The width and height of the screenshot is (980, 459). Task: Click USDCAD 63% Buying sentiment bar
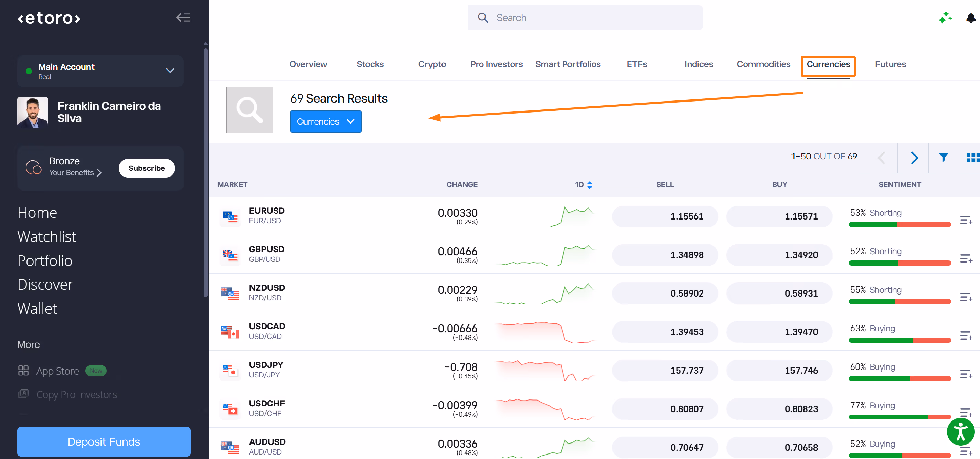899,340
